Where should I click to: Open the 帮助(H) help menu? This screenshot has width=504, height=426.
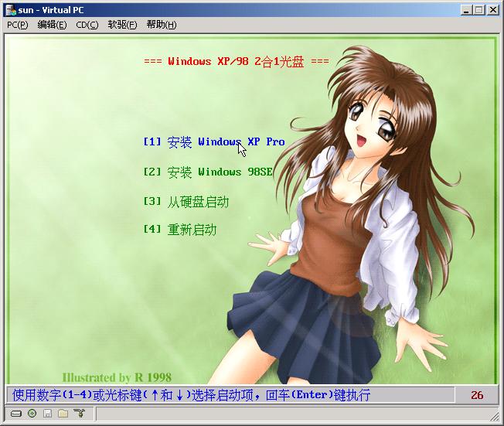[x=162, y=25]
